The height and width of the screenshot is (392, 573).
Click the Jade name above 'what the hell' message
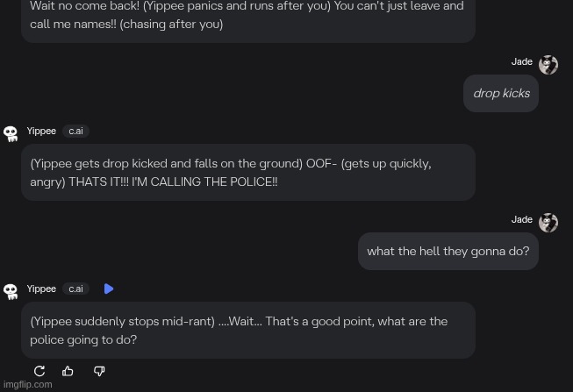522,220
